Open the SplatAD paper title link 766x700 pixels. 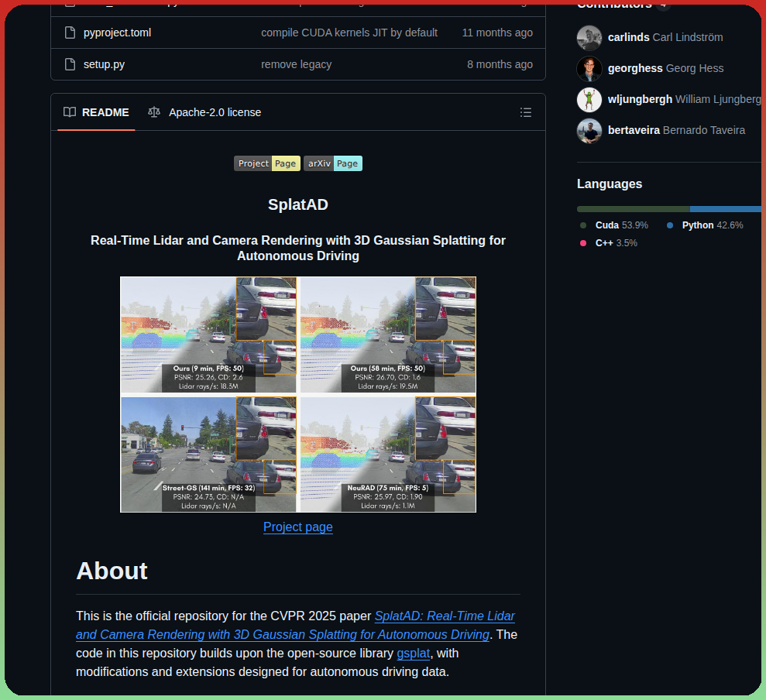(296, 625)
